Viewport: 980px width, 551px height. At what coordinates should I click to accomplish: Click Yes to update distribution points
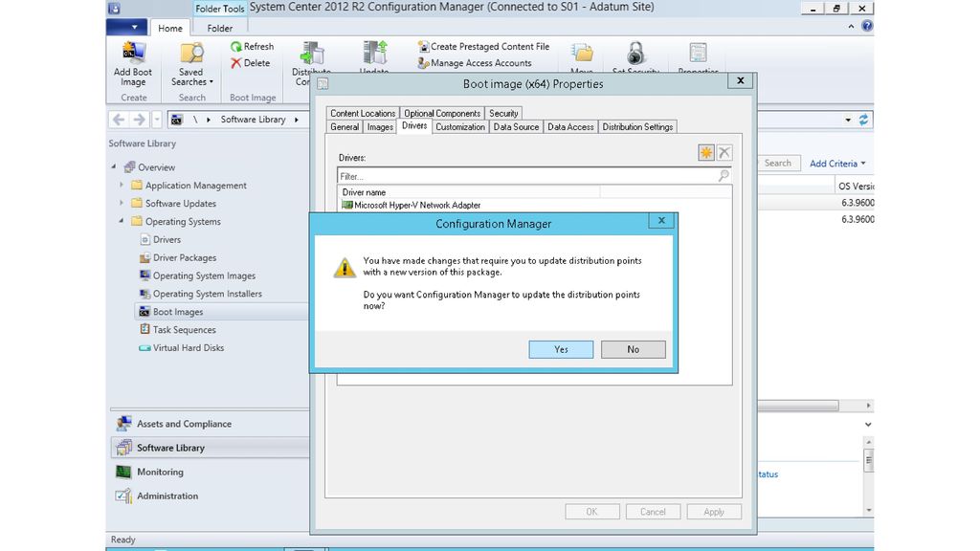561,349
